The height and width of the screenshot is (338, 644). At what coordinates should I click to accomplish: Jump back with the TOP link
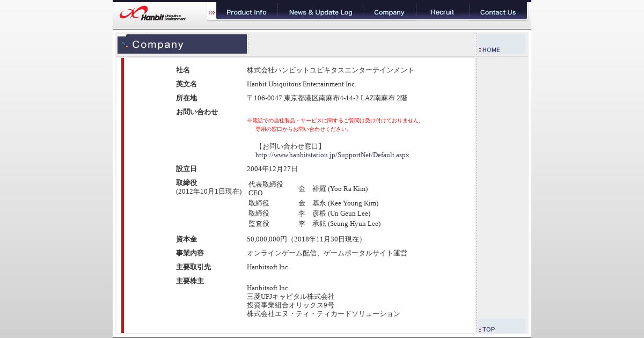pyautogui.click(x=487, y=329)
